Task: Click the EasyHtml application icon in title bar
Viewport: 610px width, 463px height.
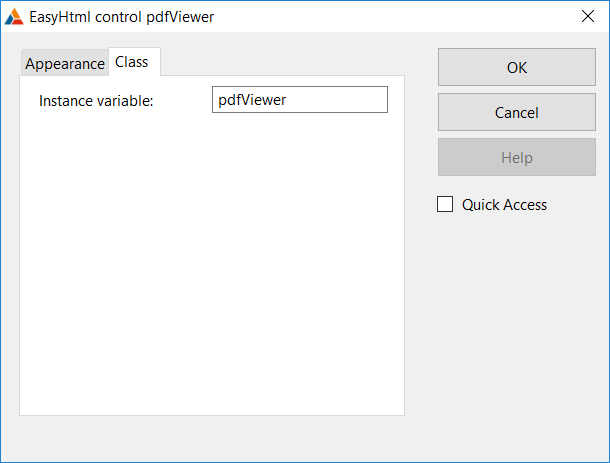Action: [14, 17]
